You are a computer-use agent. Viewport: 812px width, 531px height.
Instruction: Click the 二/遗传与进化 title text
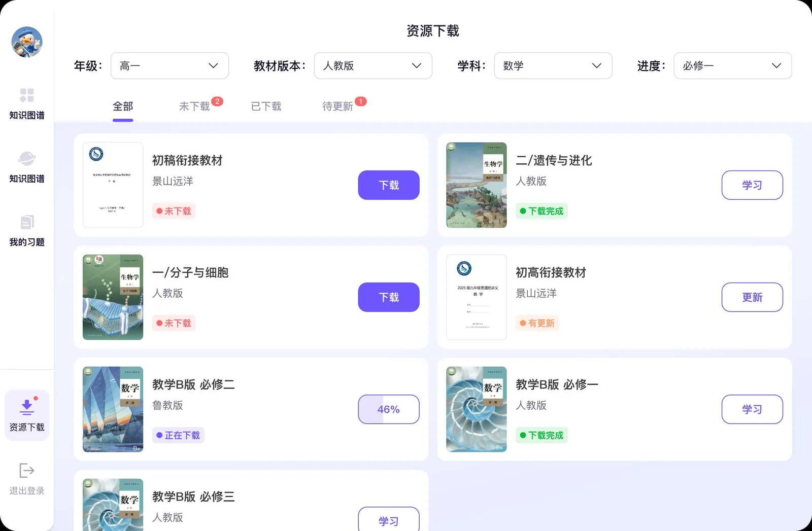click(x=554, y=161)
